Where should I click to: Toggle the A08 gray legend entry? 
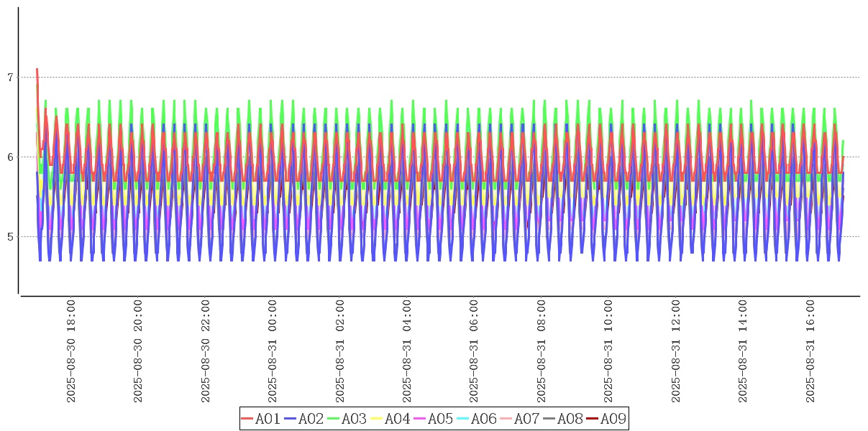coord(563,419)
